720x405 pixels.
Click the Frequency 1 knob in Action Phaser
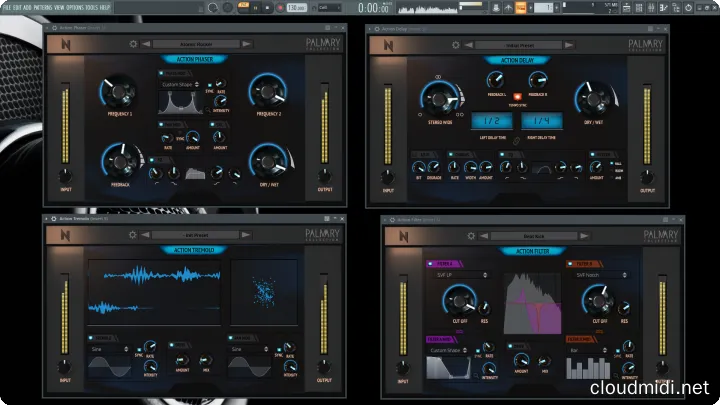click(118, 94)
